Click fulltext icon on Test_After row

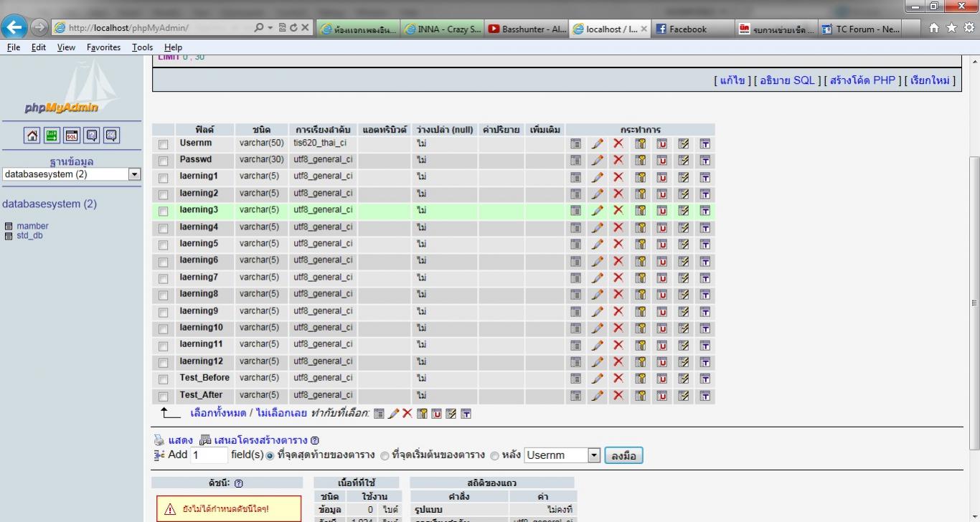(x=705, y=395)
